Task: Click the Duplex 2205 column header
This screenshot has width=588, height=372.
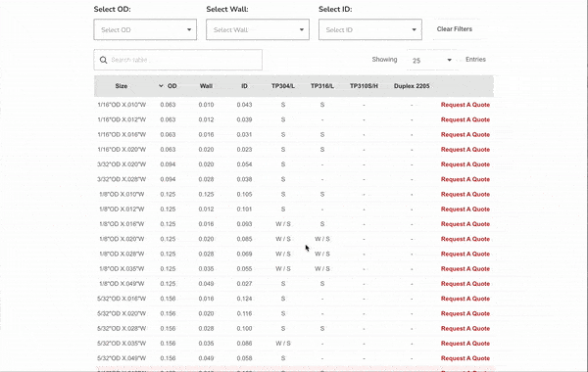Action: tap(412, 86)
